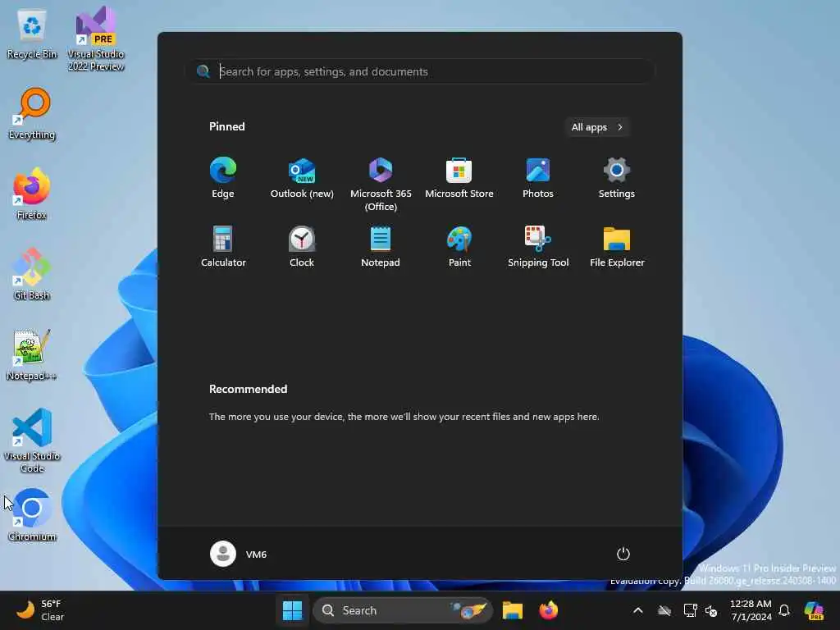Select Visual Studio Code desktop shortcut
Image resolution: width=840 pixels, height=630 pixels.
click(x=32, y=441)
